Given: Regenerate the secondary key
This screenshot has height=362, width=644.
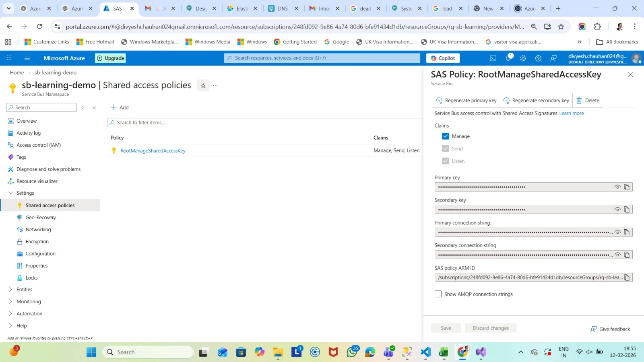Looking at the screenshot, I should 536,101.
